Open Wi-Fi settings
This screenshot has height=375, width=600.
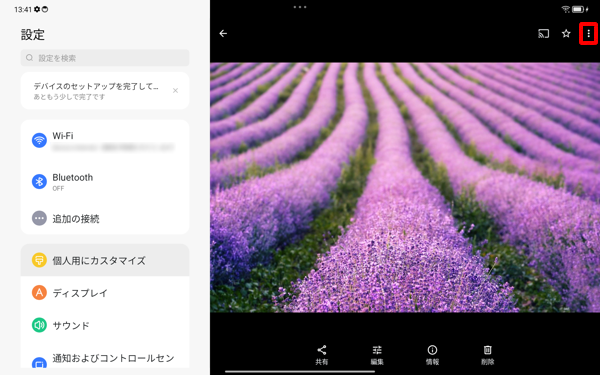click(x=105, y=140)
